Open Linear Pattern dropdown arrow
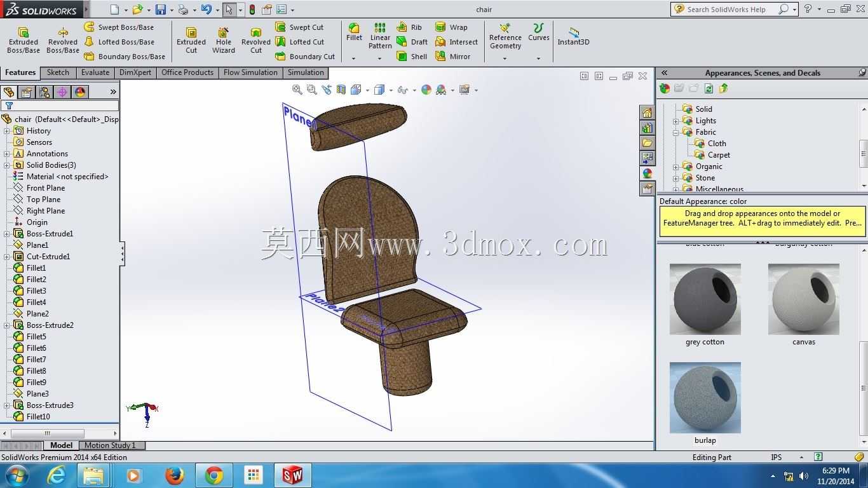This screenshot has height=488, width=868. pos(380,58)
